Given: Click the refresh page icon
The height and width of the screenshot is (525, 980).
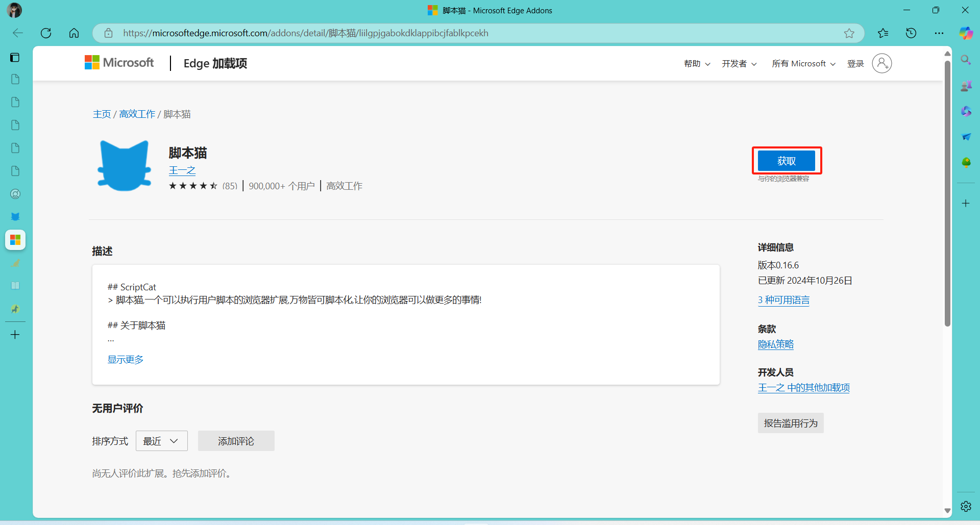Looking at the screenshot, I should pos(46,33).
